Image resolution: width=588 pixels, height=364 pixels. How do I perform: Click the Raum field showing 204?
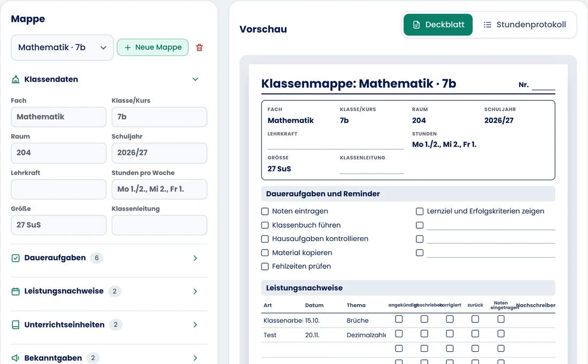(x=58, y=153)
